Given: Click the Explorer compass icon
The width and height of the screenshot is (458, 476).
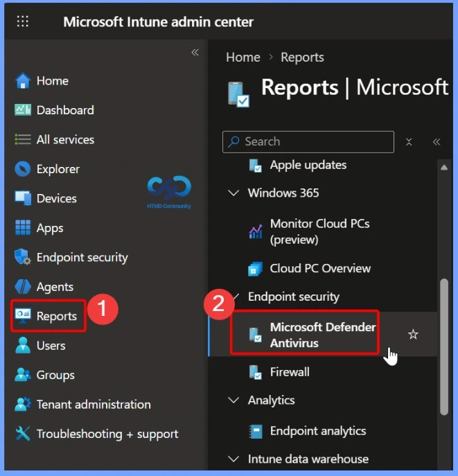Looking at the screenshot, I should click(23, 169).
